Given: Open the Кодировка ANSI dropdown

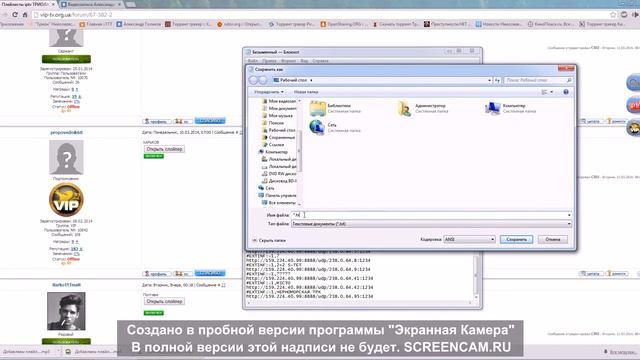Looking at the screenshot, I should (469, 240).
